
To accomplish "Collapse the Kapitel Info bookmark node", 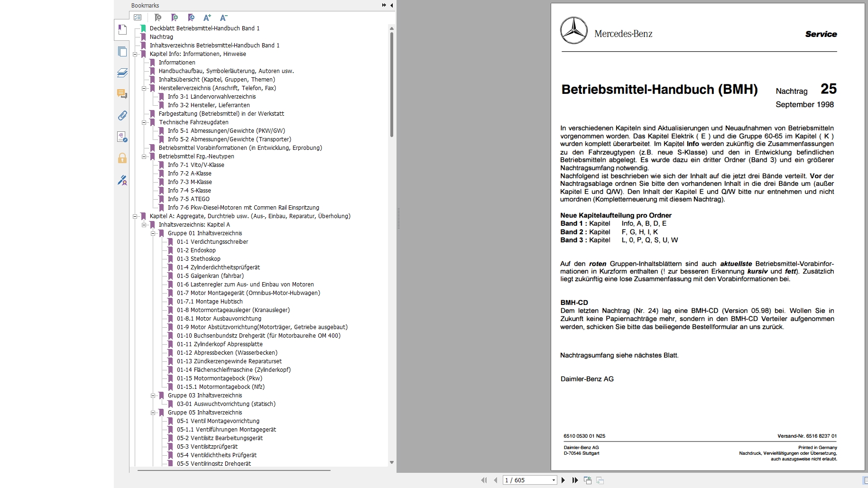I will [135, 54].
